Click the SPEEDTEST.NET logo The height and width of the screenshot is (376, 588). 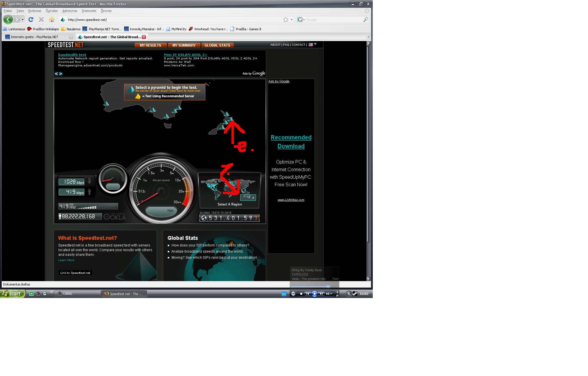click(x=66, y=45)
